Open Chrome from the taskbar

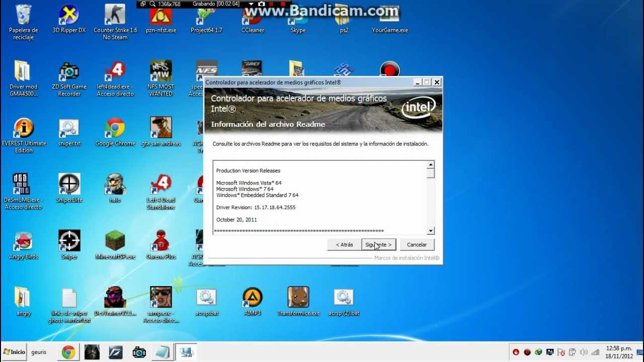click(x=68, y=352)
